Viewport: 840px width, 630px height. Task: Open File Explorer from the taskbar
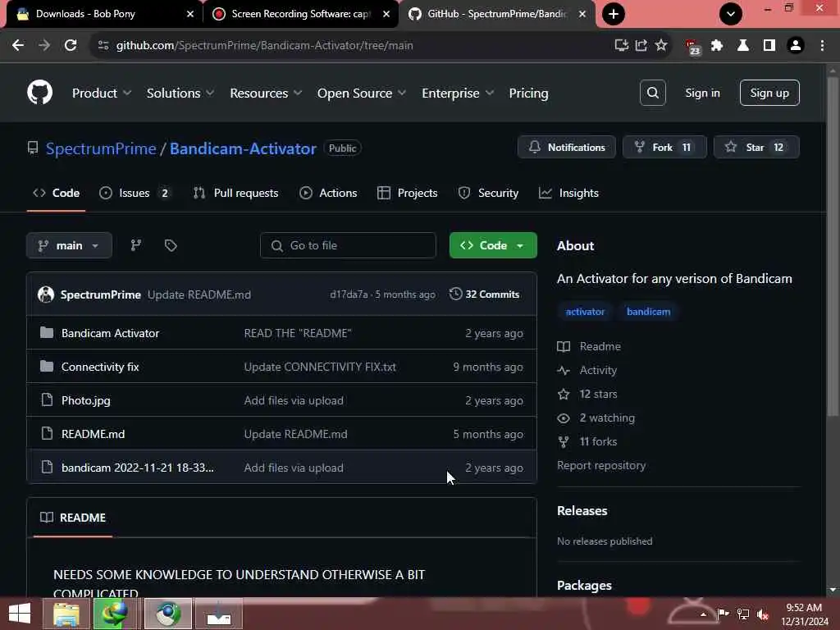pos(66,614)
